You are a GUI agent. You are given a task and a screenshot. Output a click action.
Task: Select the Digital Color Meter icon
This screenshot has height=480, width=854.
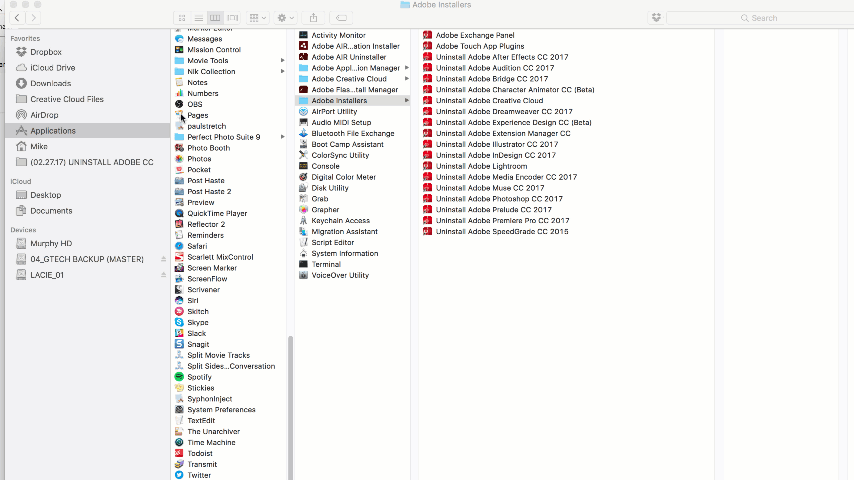click(x=303, y=177)
